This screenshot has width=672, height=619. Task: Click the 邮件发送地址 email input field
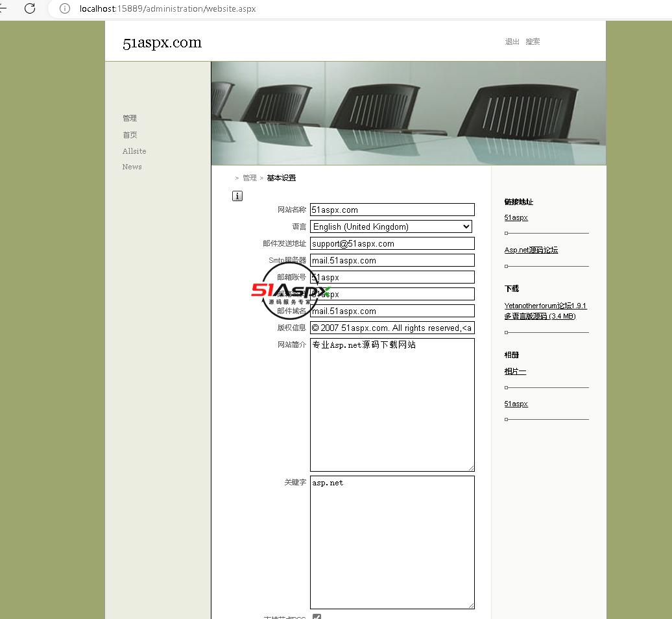click(392, 243)
